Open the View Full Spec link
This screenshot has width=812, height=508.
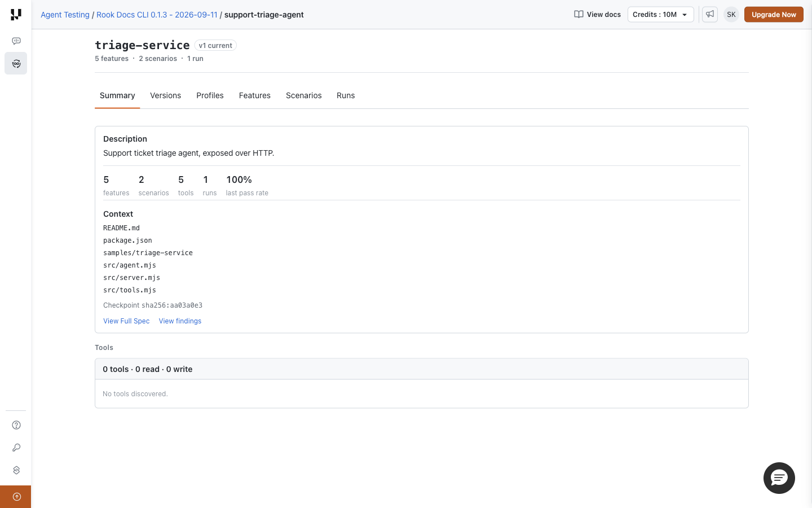(126, 321)
